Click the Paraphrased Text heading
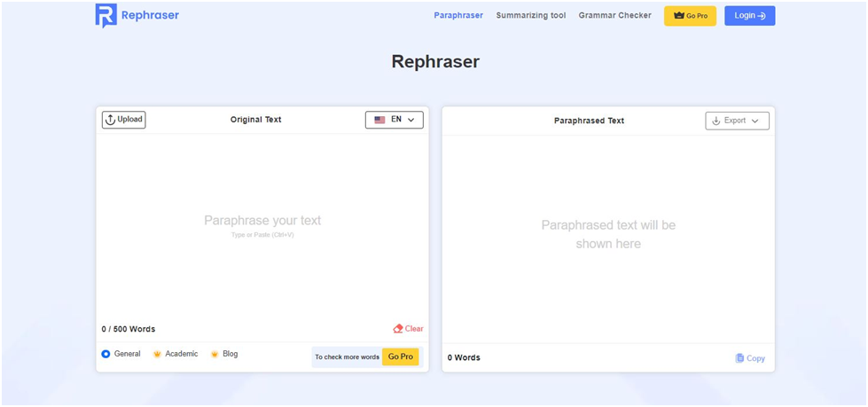The image size is (868, 407). pyautogui.click(x=589, y=121)
